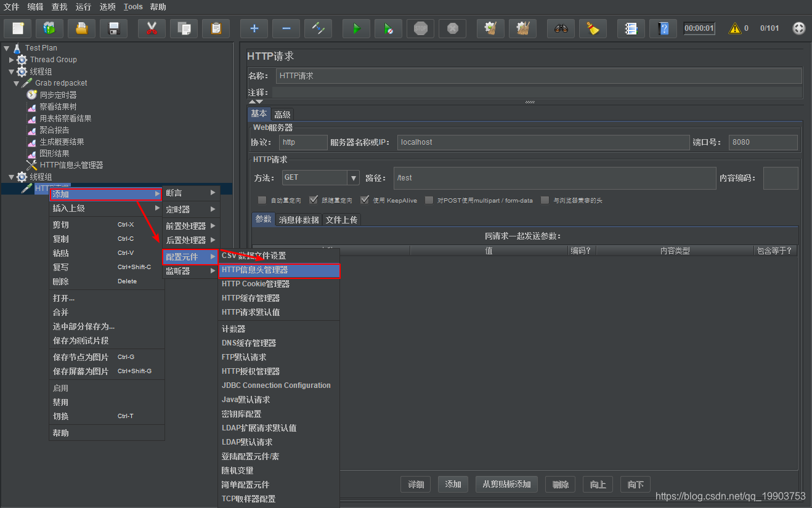812x508 pixels.
Task: Open the Help question mark icon
Action: pos(663,28)
